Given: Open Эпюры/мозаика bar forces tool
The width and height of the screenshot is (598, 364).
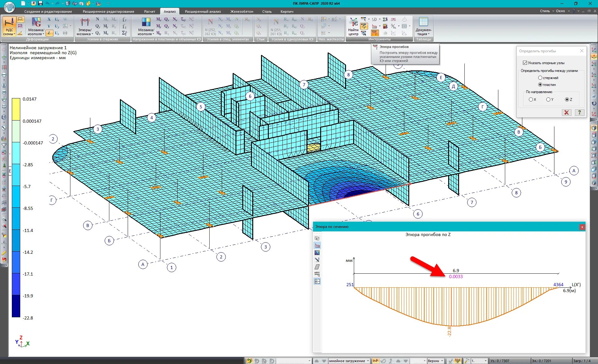Looking at the screenshot, I should (x=85, y=26).
